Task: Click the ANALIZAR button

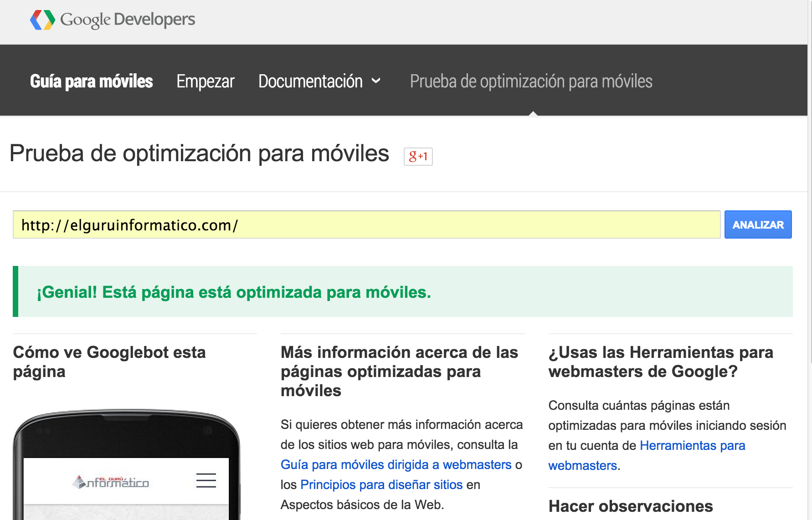Action: pos(758,224)
